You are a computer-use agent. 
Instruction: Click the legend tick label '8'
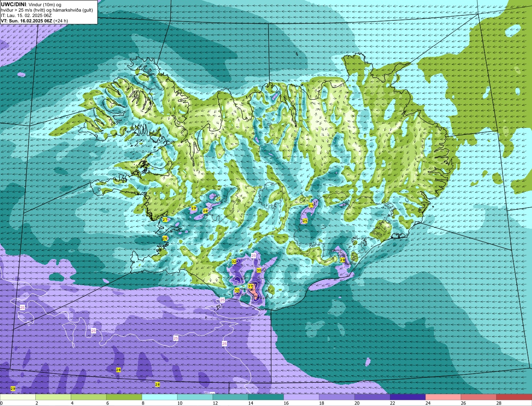coord(143,403)
